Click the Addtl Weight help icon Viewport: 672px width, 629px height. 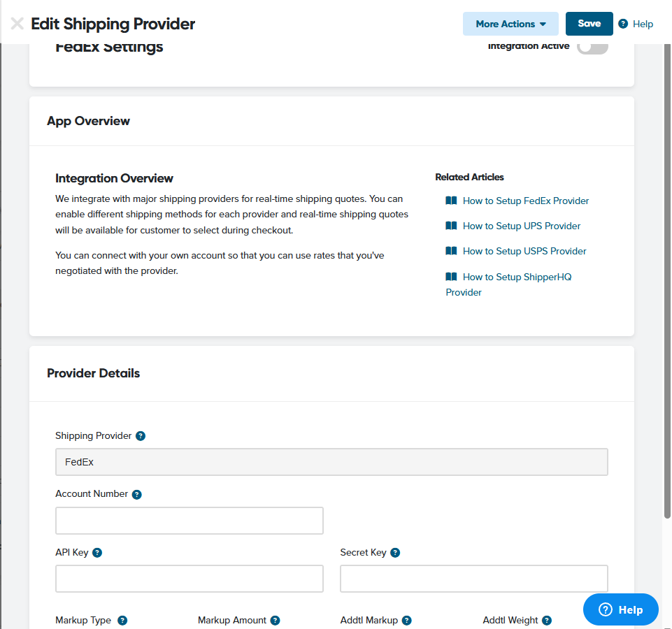[x=547, y=621]
